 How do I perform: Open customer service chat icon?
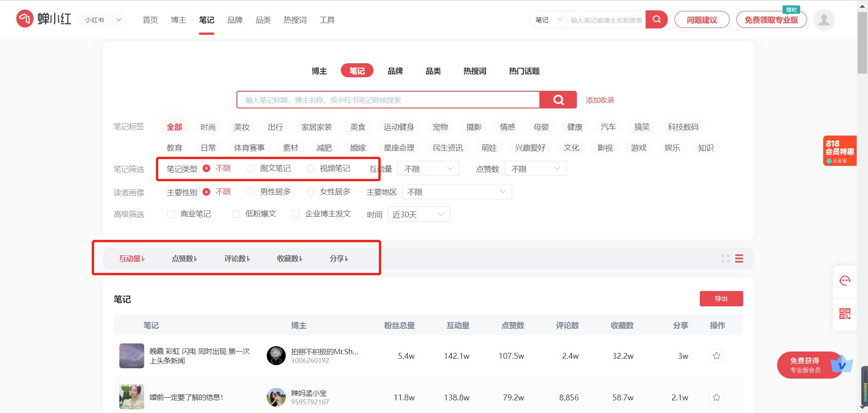[844, 281]
